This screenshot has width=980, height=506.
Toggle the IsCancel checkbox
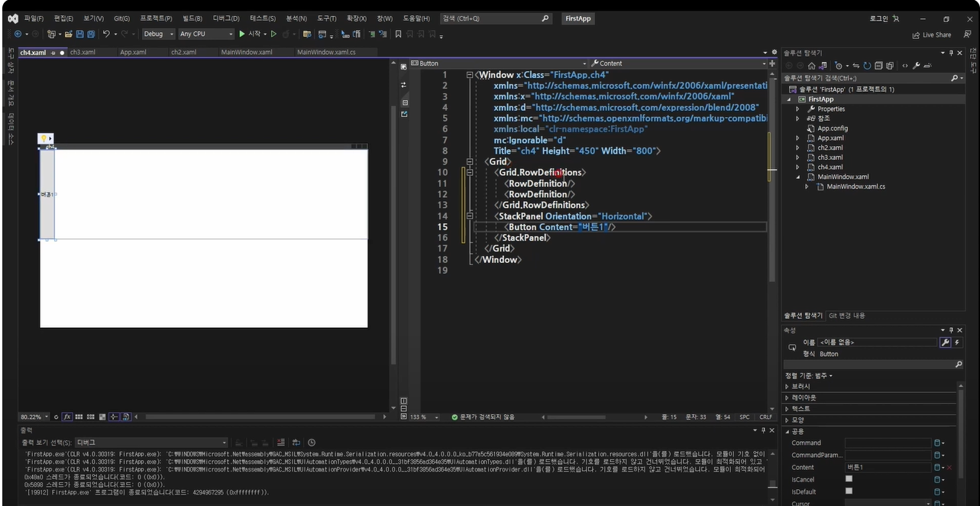tap(849, 479)
